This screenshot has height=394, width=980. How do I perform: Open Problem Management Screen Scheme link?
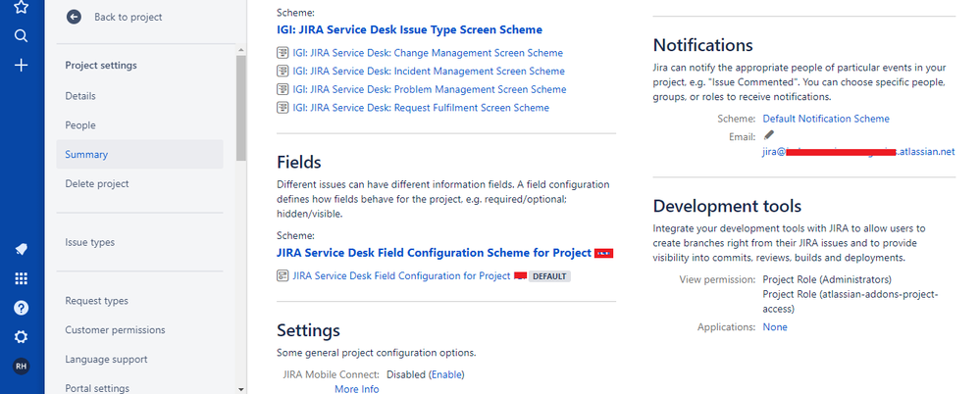[x=430, y=89]
